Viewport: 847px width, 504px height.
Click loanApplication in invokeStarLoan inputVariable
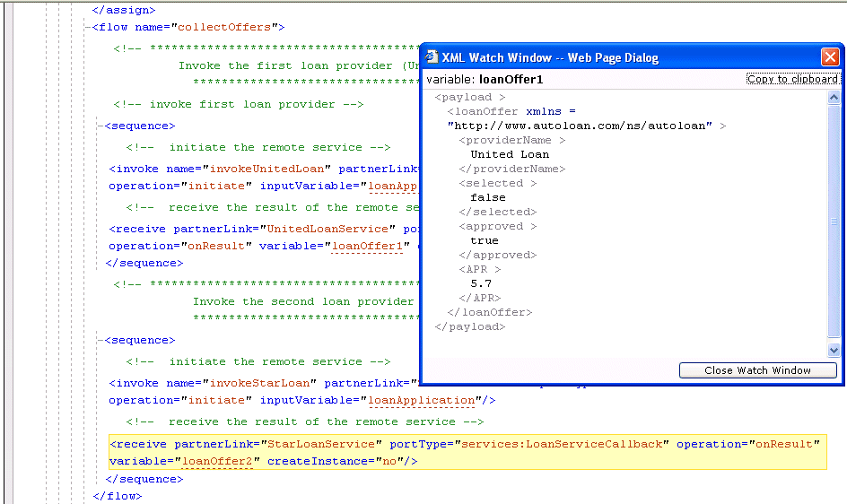point(422,401)
